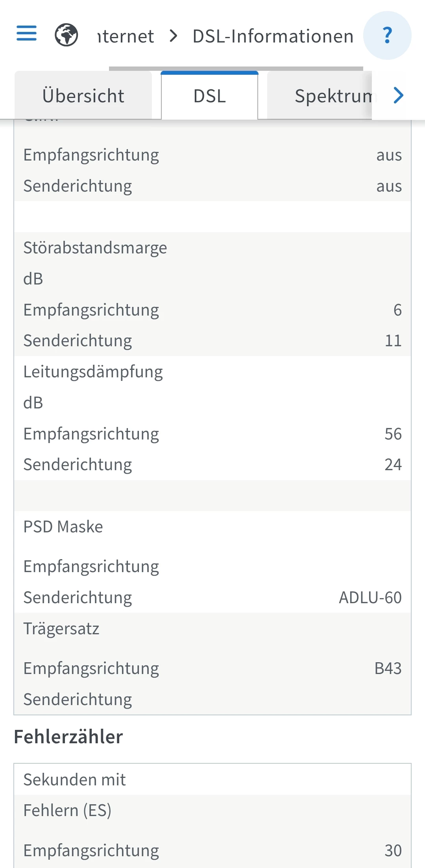The width and height of the screenshot is (425, 868).
Task: Click the Leitungsdämpfung value 56
Action: tap(393, 434)
